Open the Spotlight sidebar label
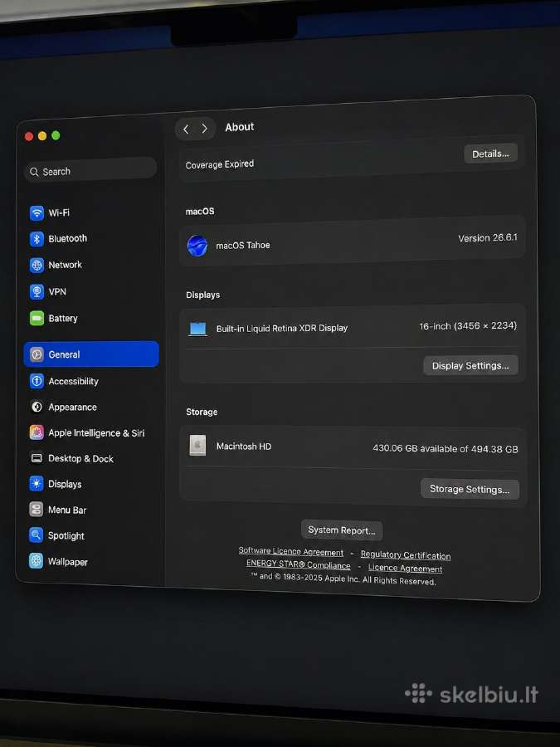Viewport: 560px width, 747px height. coord(66,536)
